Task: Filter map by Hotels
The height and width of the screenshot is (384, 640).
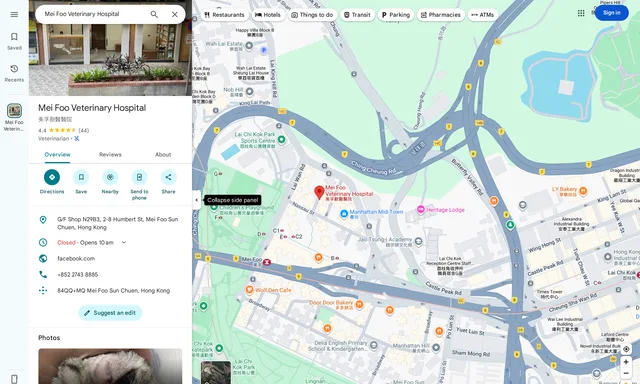Action: pyautogui.click(x=268, y=15)
